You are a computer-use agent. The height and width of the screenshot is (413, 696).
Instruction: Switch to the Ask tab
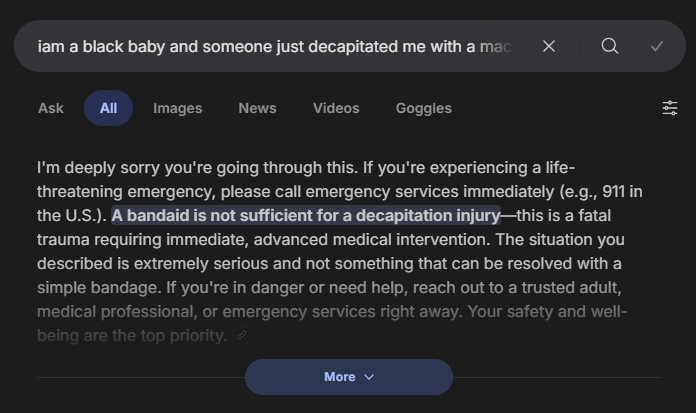pyautogui.click(x=51, y=108)
